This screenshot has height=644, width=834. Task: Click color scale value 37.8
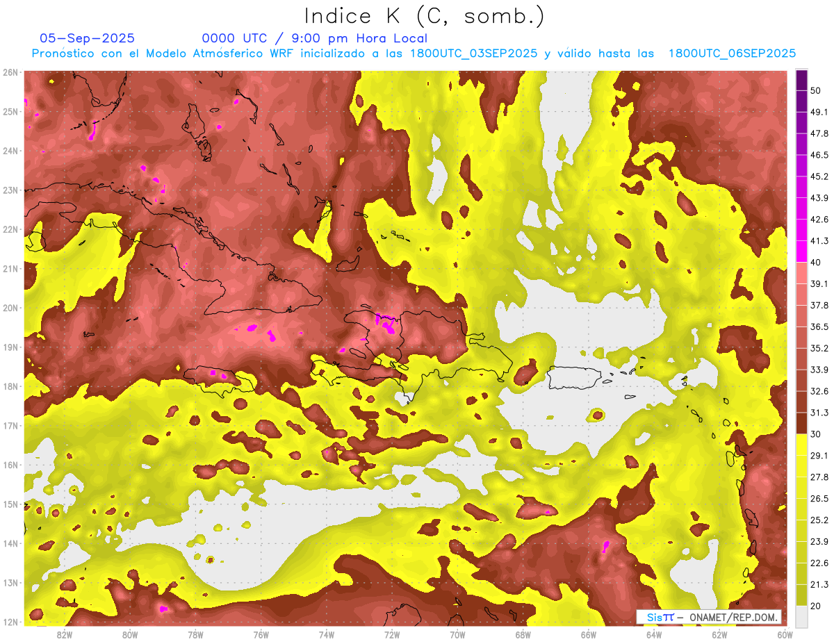point(819,305)
